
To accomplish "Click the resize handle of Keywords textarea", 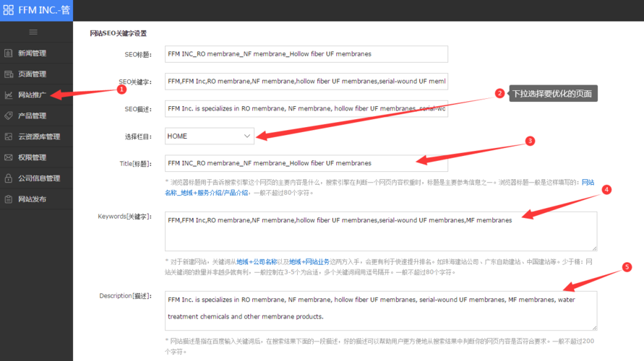I will pos(594,248).
